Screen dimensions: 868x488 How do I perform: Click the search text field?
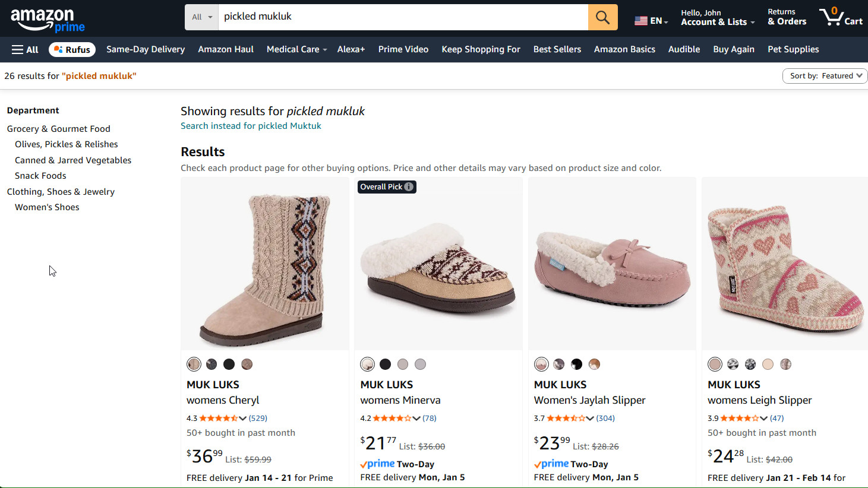click(x=403, y=17)
